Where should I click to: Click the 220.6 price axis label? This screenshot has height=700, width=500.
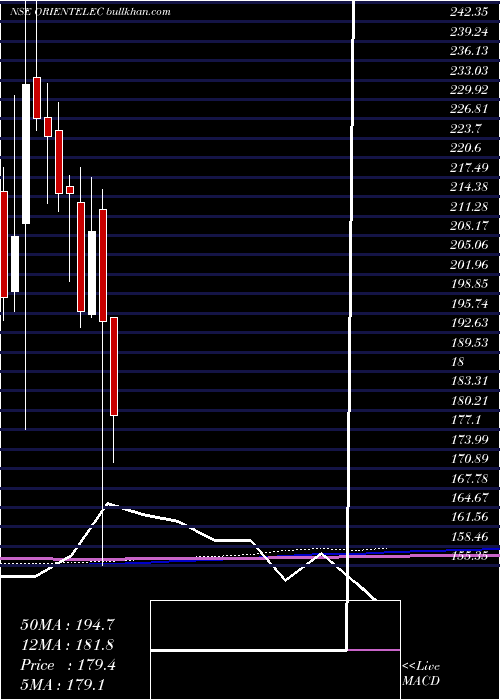click(x=466, y=148)
